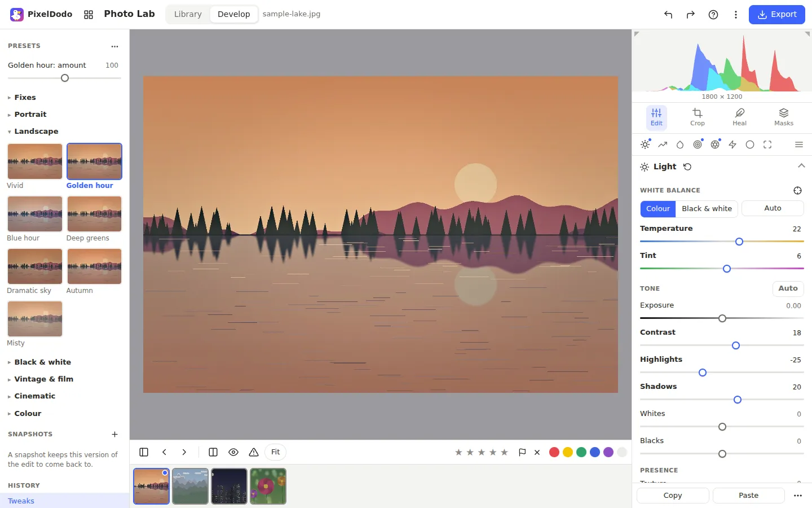
Task: Mark the photo as rejected with X
Action: (x=537, y=452)
